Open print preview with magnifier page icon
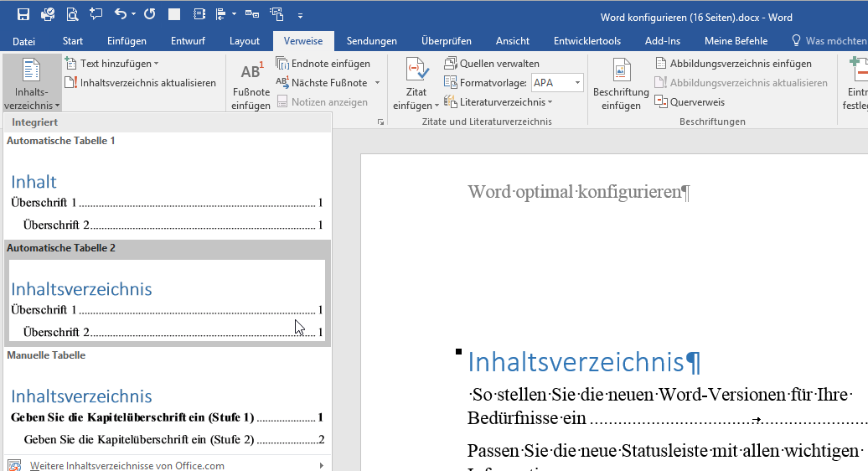Image resolution: width=868 pixels, height=471 pixels. point(72,14)
